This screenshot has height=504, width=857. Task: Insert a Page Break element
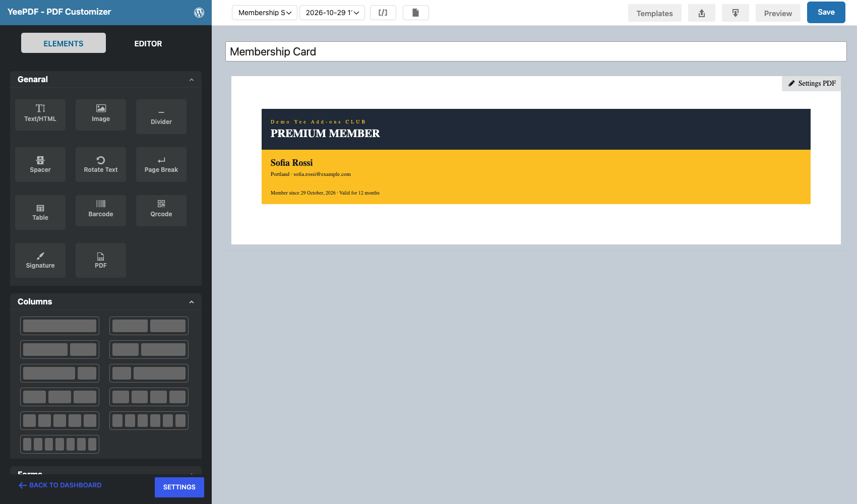[x=161, y=164]
